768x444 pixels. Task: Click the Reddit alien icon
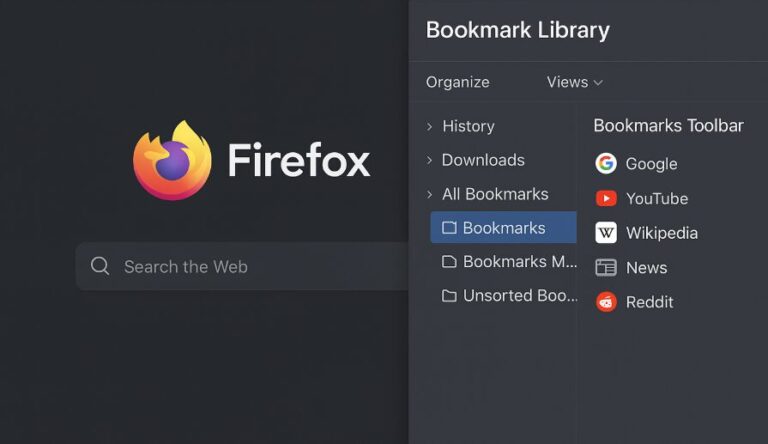606,302
